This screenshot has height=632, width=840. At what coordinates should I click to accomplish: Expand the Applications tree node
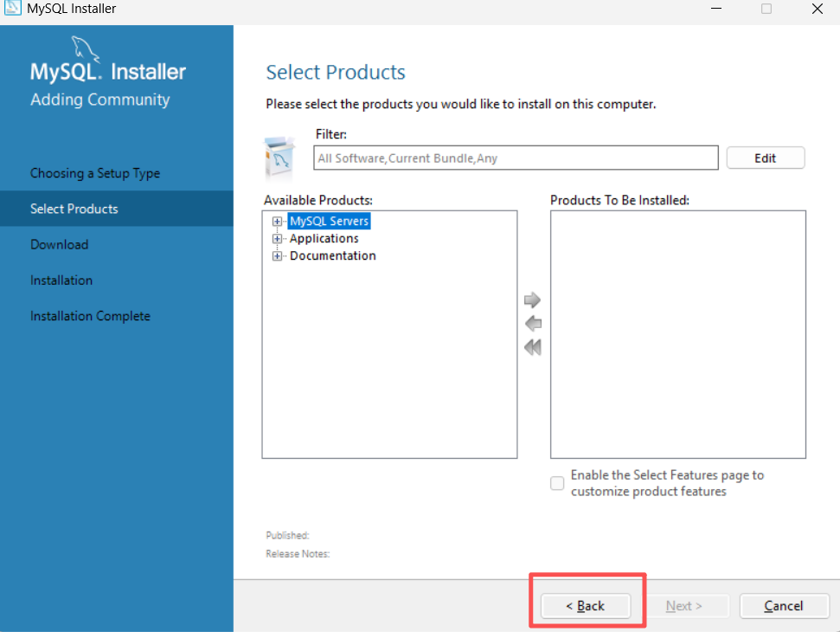click(x=277, y=239)
